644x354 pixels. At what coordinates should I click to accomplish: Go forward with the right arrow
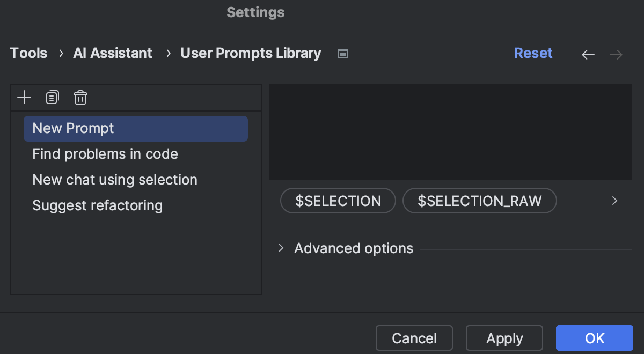point(616,55)
